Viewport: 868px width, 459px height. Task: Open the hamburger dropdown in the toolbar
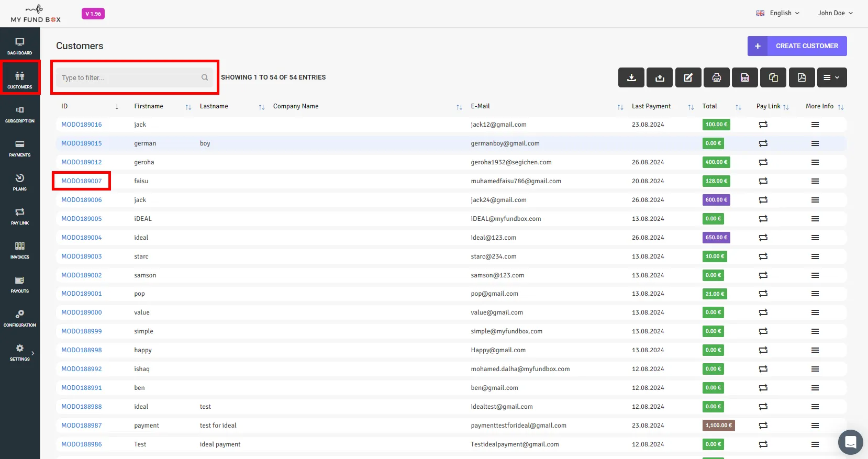[x=832, y=77]
